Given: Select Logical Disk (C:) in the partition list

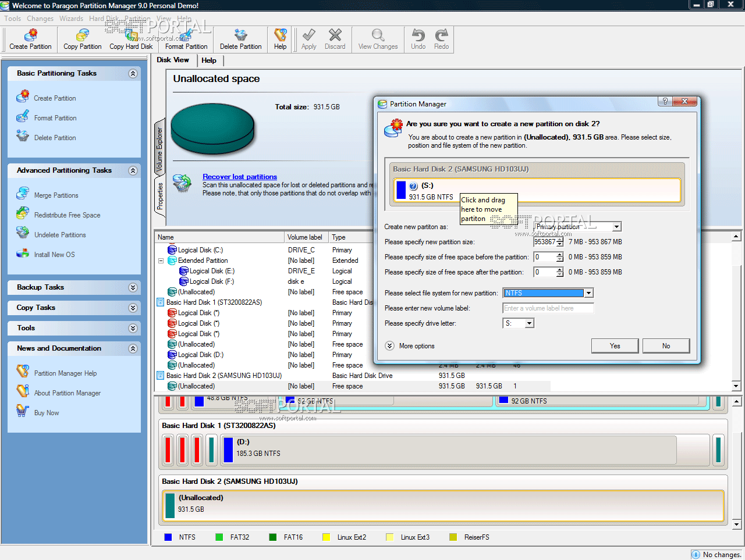Looking at the screenshot, I should [200, 250].
